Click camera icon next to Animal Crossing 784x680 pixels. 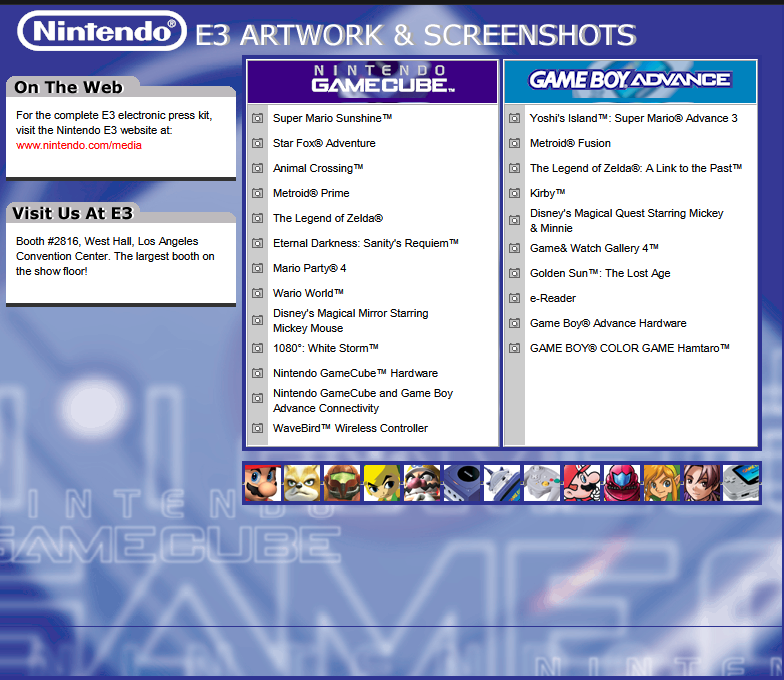(x=258, y=168)
